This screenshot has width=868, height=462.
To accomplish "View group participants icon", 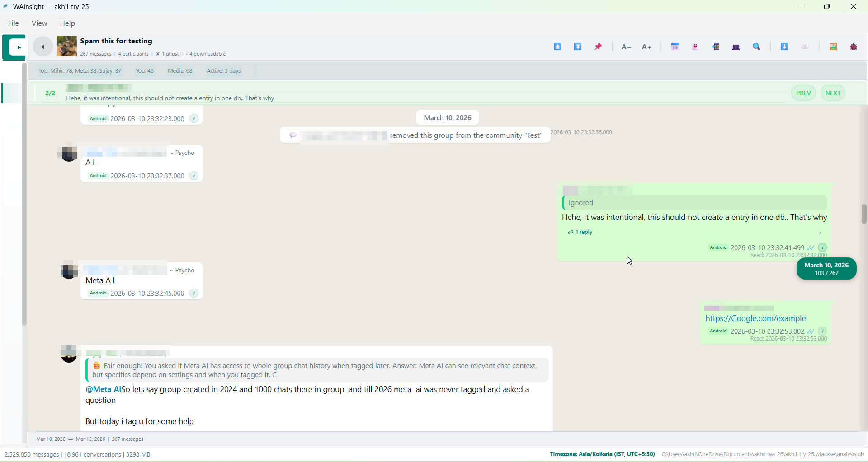I will 736,47.
